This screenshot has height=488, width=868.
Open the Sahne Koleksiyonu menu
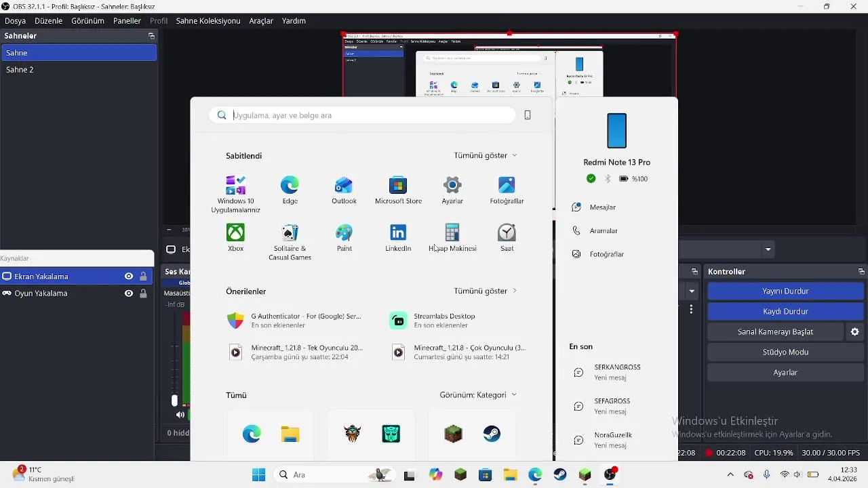tap(208, 21)
